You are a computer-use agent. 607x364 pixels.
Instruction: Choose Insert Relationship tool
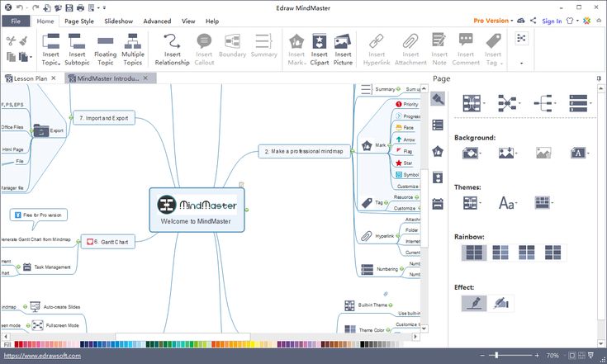(173, 50)
